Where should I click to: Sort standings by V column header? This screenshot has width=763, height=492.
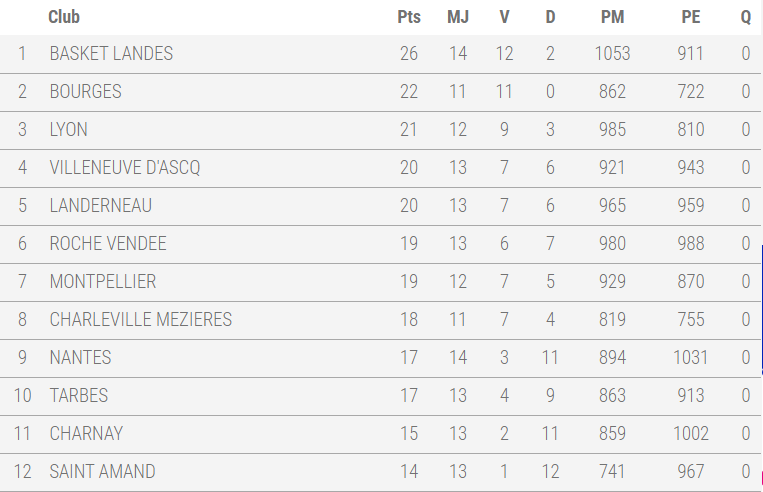coord(504,17)
